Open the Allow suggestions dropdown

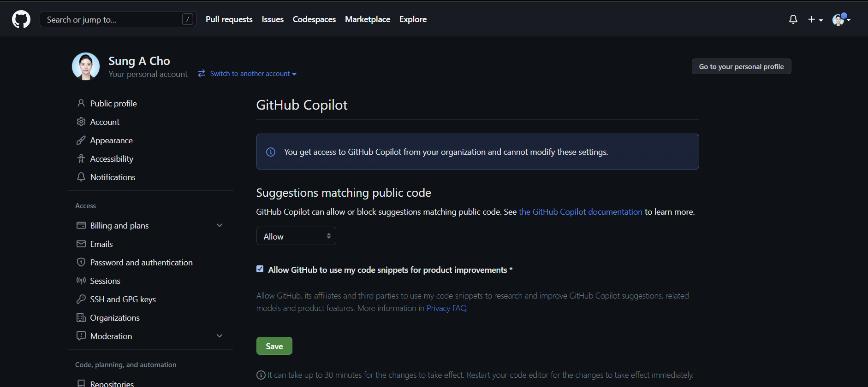point(296,236)
